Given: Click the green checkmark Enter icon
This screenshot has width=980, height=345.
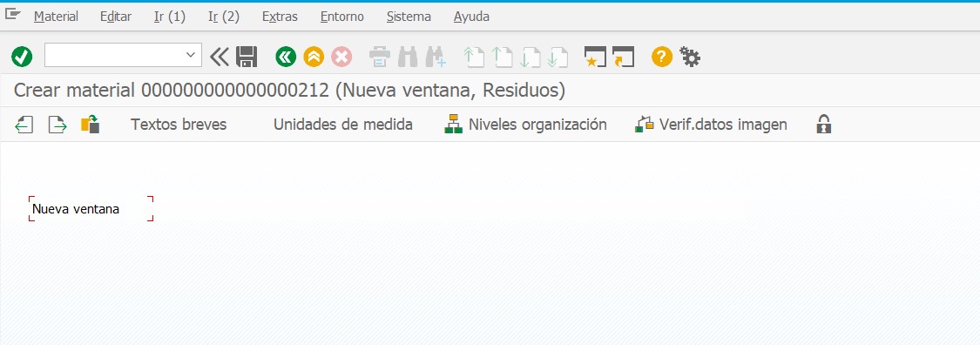Looking at the screenshot, I should (22, 57).
